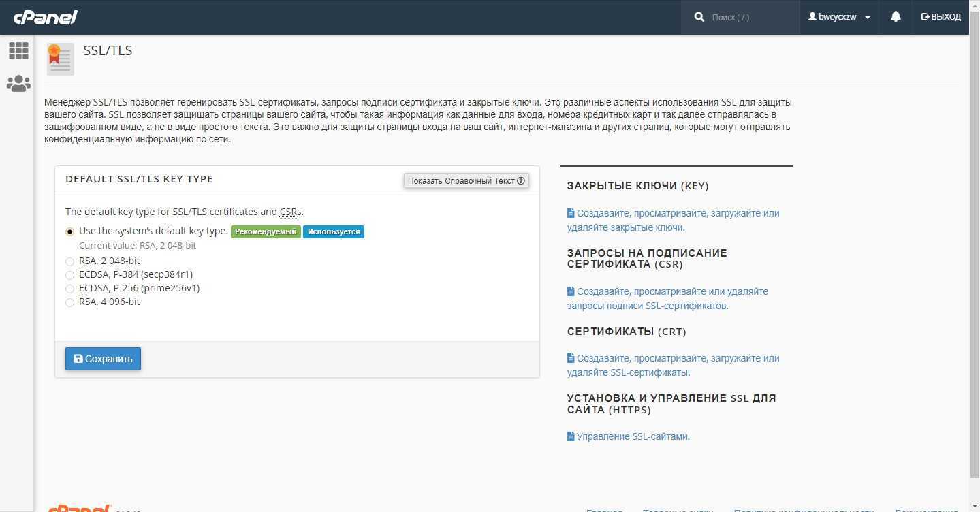Viewport: 980px width, 512px height.
Task: Expand the bwcycxzw user dropdown
Action: pos(839,17)
